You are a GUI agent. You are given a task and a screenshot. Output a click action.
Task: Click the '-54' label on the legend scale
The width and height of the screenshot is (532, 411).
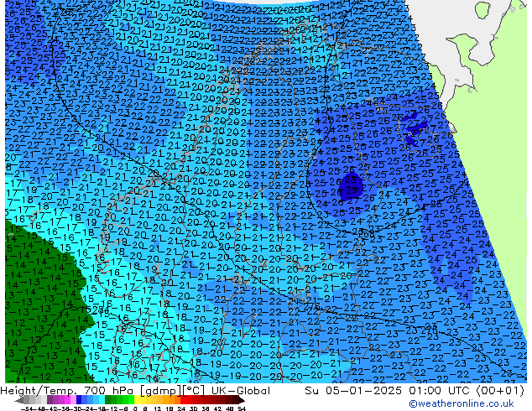[28, 408]
